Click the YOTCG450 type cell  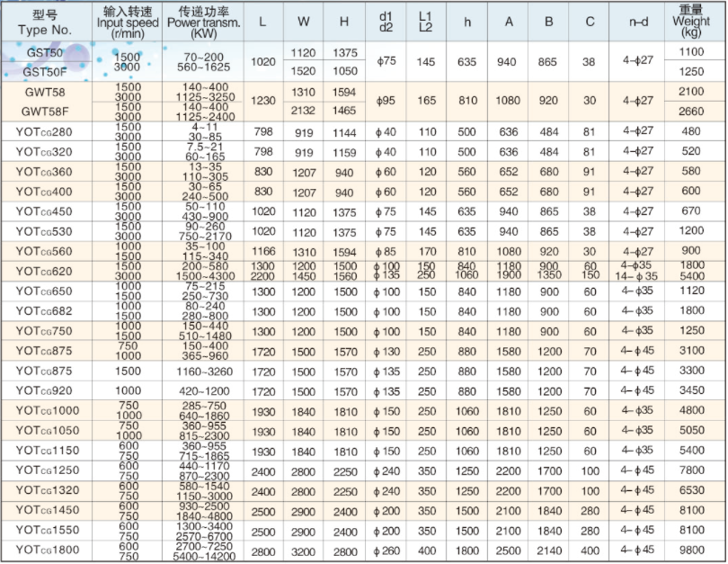(x=45, y=211)
